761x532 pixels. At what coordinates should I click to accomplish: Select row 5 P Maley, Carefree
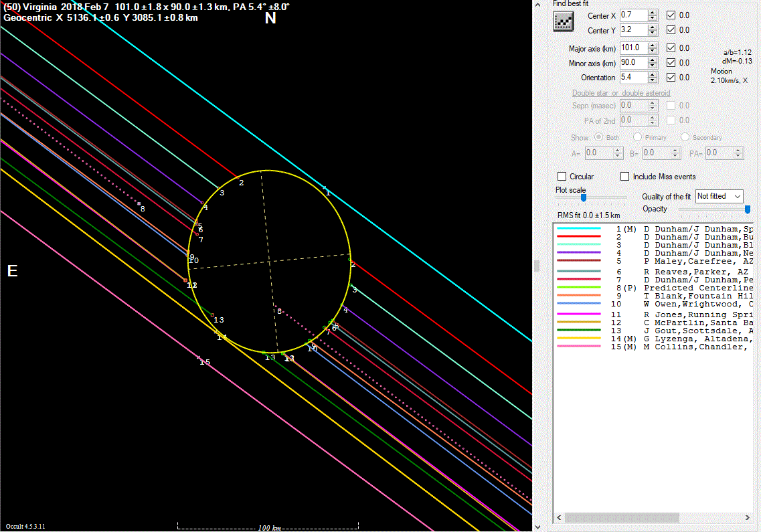click(x=654, y=261)
